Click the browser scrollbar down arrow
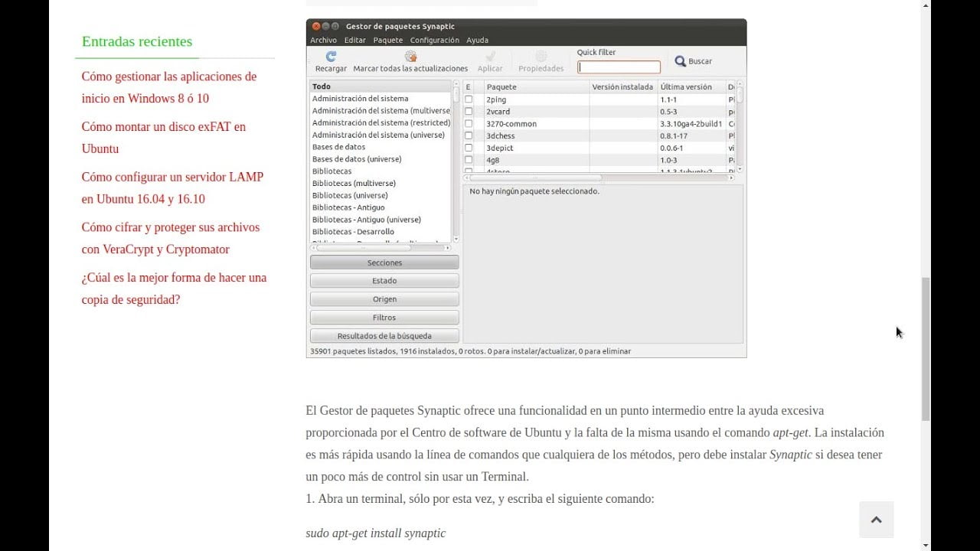This screenshot has width=980, height=551. tap(925, 546)
